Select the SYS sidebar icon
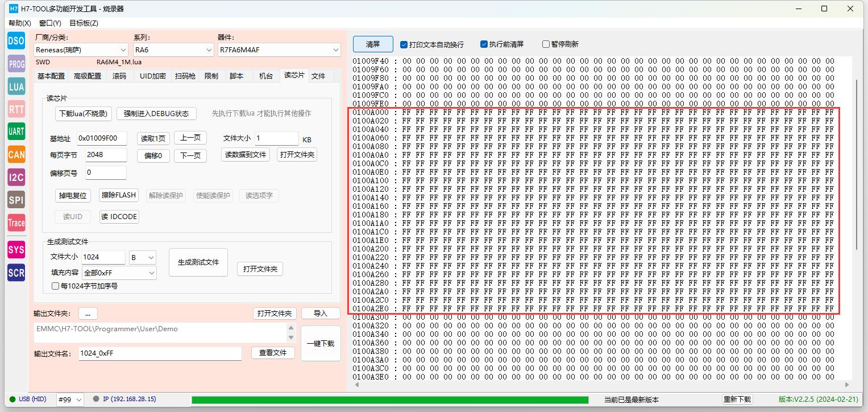Viewport: 868px width, 412px height. coord(16,250)
